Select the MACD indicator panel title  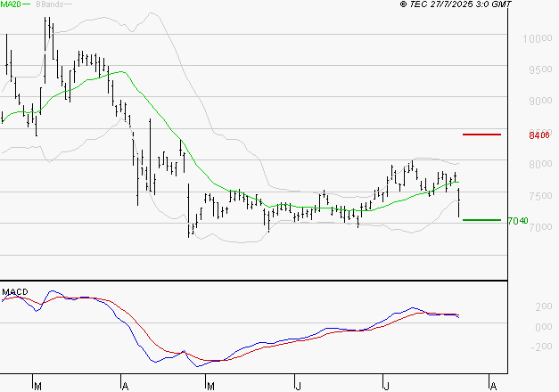[x=14, y=291]
